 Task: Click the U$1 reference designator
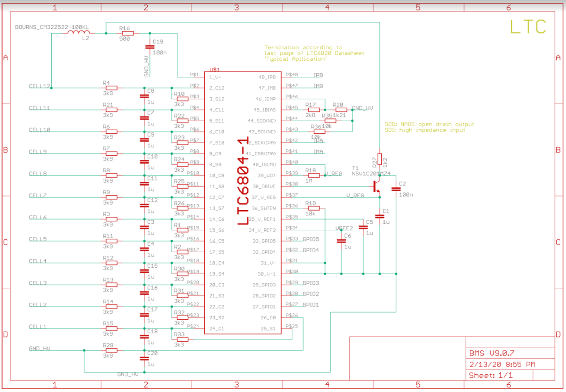(x=214, y=69)
